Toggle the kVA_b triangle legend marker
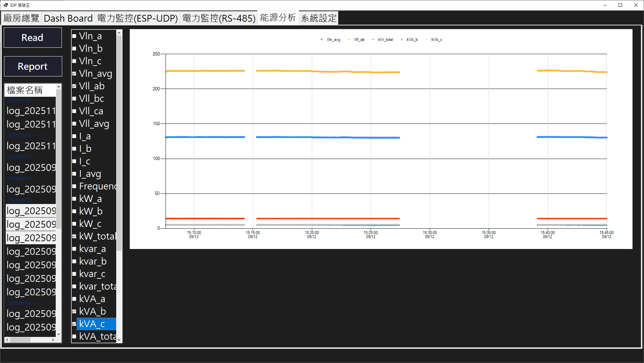Screen dimensions: 644x363 [401, 39]
